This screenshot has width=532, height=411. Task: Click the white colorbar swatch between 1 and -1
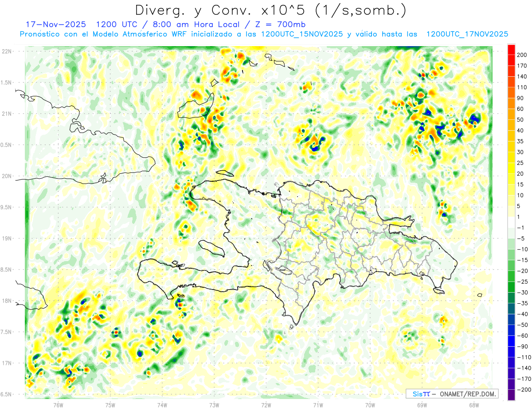click(x=511, y=222)
